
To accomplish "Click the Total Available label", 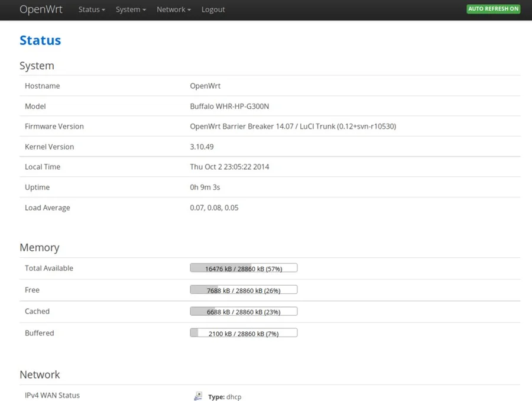I will (49, 269).
